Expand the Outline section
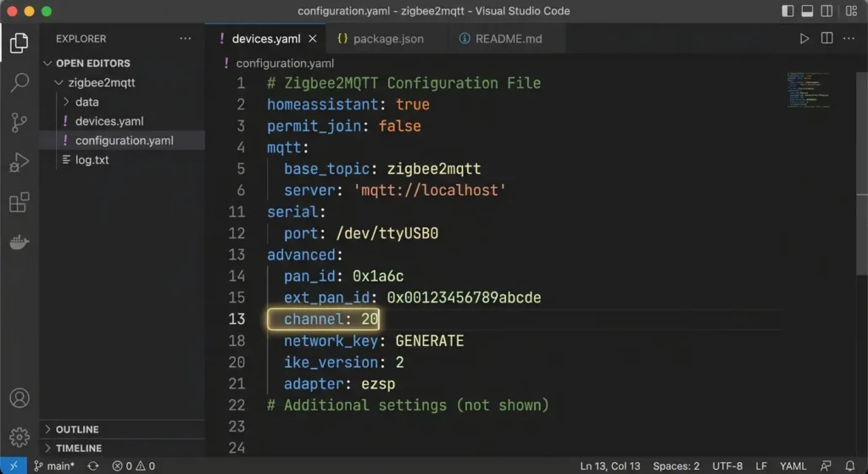Screen dimensions: 868x474 tap(77, 429)
